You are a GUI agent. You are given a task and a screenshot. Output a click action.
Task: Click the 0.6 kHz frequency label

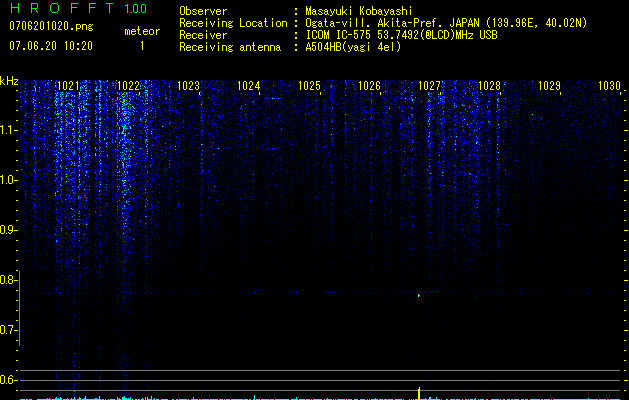click(8, 380)
